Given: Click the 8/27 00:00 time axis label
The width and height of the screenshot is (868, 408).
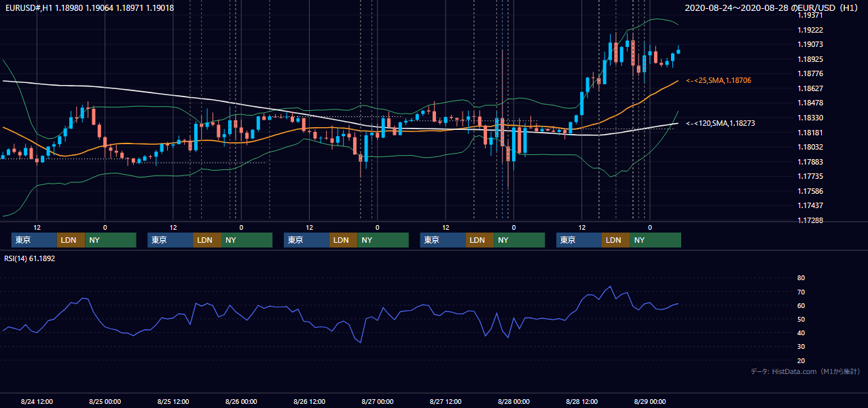Looking at the screenshot, I should click(x=378, y=402).
